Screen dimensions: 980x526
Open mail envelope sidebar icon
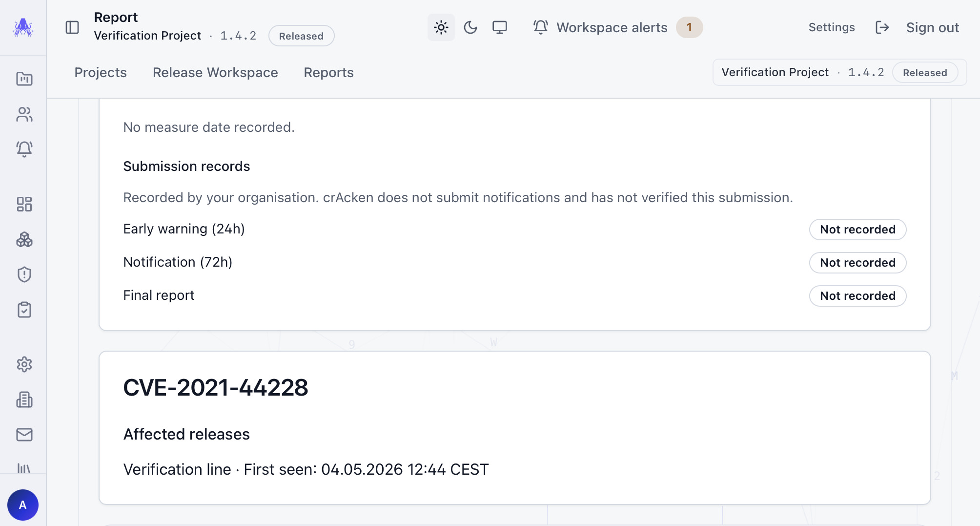pos(24,435)
